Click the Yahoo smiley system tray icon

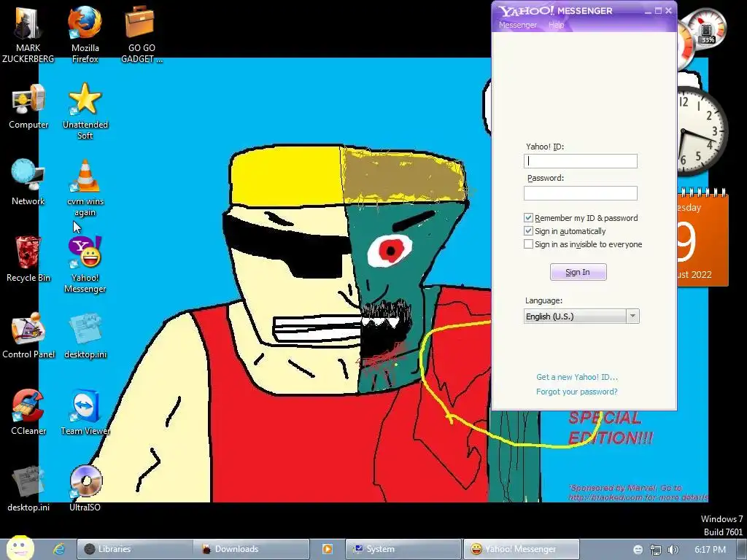point(638,550)
